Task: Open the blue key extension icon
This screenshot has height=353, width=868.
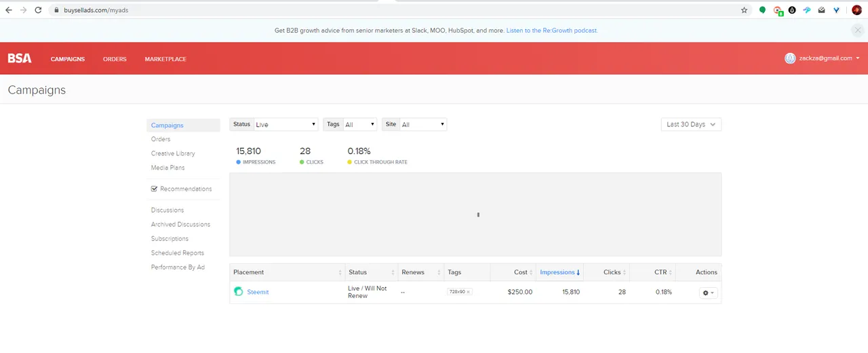Action: coord(807,10)
